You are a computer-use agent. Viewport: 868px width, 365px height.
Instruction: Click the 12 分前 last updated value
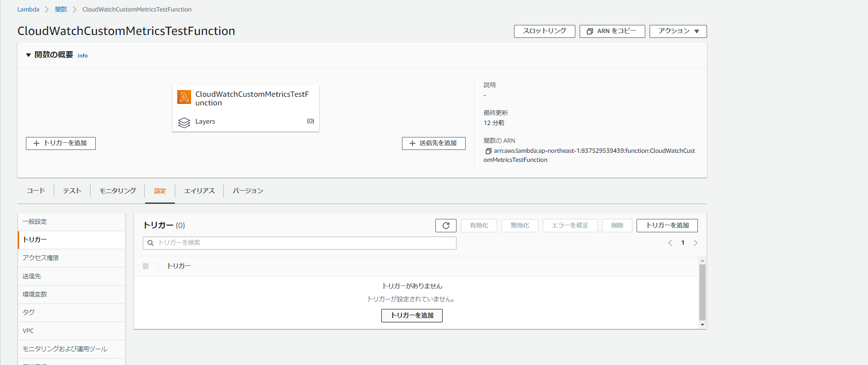pyautogui.click(x=494, y=123)
